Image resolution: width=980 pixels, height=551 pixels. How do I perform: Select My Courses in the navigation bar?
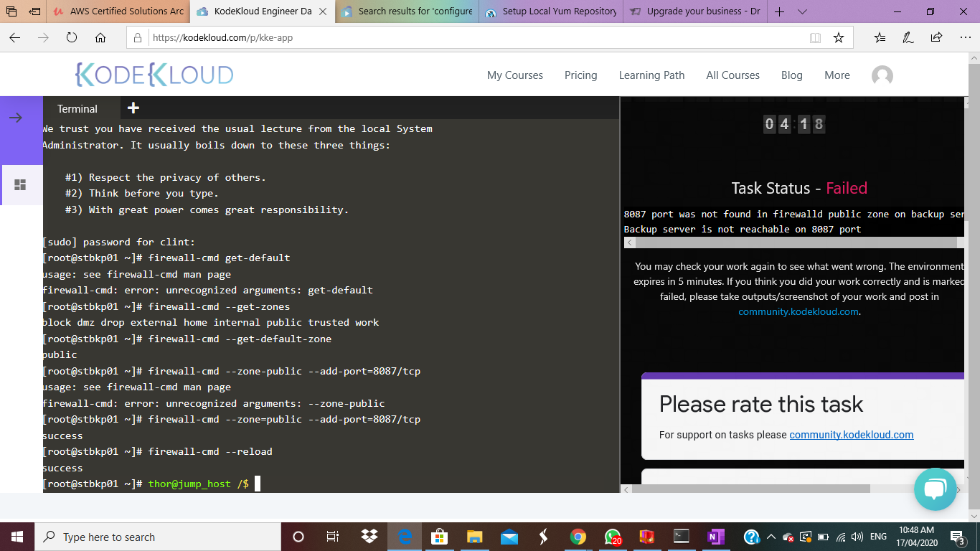(x=515, y=75)
